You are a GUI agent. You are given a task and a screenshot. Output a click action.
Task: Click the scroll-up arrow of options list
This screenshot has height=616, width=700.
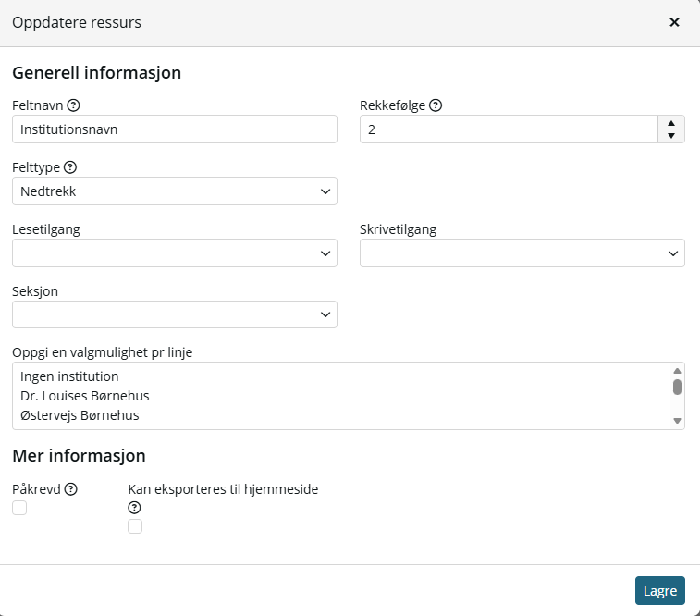(x=677, y=371)
